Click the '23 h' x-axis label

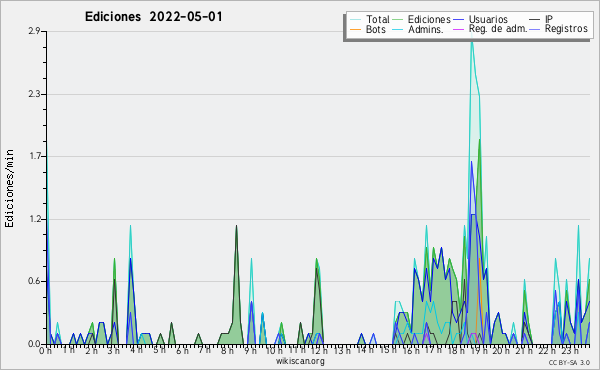[x=570, y=351]
